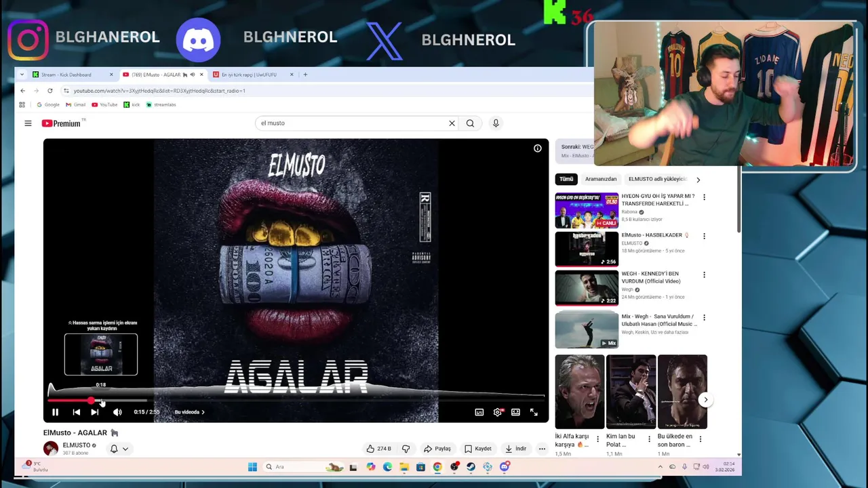868x488 pixels.
Task: Open more actions menu below video
Action: [542, 449]
